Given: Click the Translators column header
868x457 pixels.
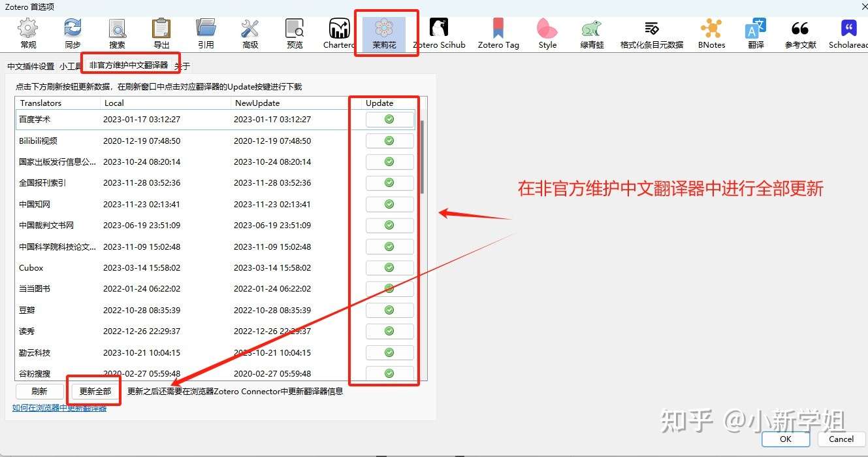Looking at the screenshot, I should click(x=58, y=103).
